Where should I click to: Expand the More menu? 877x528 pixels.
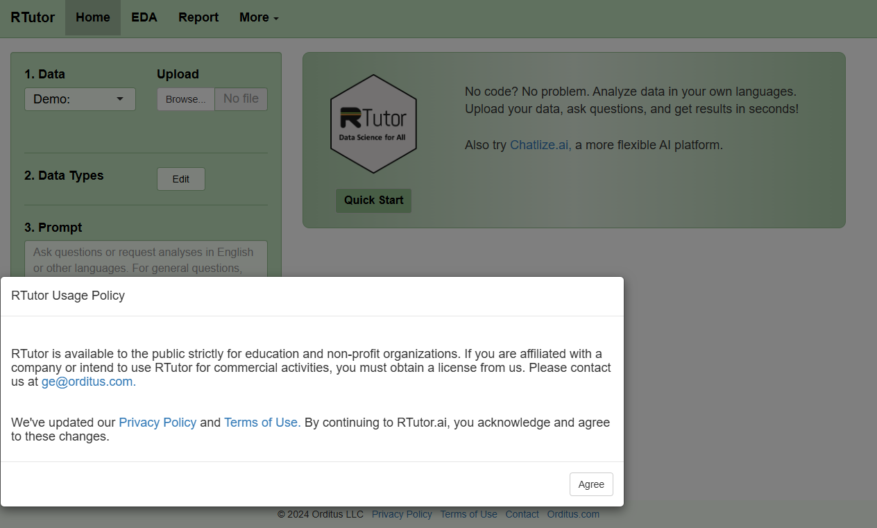point(258,17)
